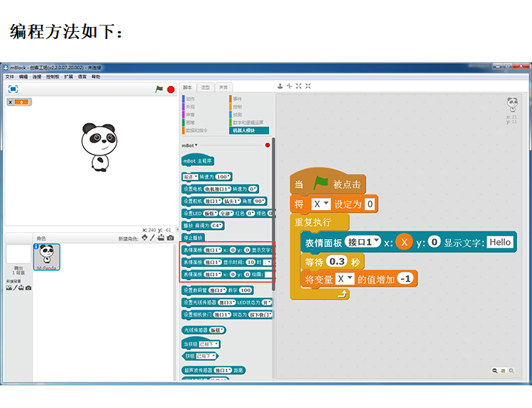The image size is (532, 408).
Task: Click the Hello text field in script block
Action: tap(500, 242)
